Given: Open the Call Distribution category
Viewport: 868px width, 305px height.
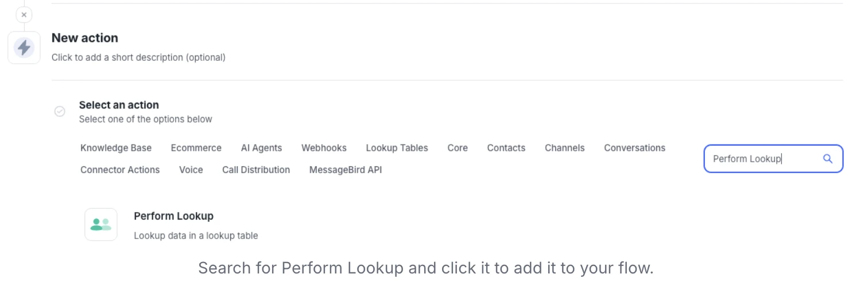Looking at the screenshot, I should (256, 170).
